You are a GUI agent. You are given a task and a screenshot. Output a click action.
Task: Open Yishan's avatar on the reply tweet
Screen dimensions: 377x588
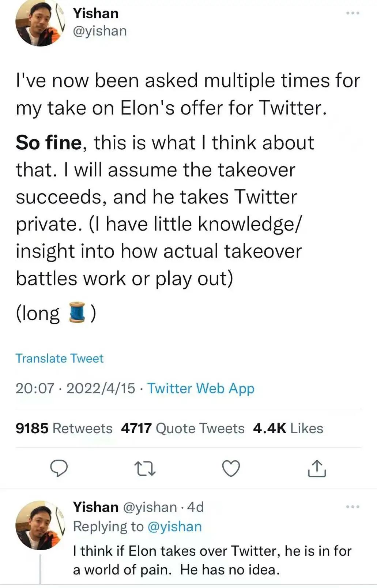[40, 525]
